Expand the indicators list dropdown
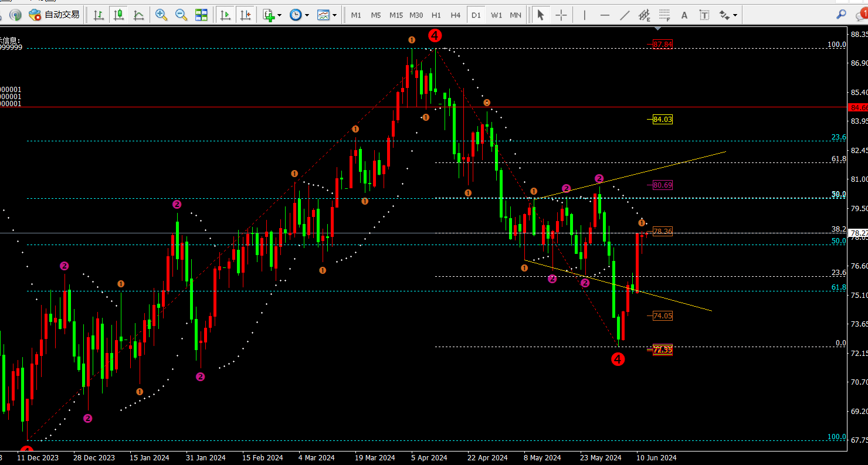 point(272,15)
